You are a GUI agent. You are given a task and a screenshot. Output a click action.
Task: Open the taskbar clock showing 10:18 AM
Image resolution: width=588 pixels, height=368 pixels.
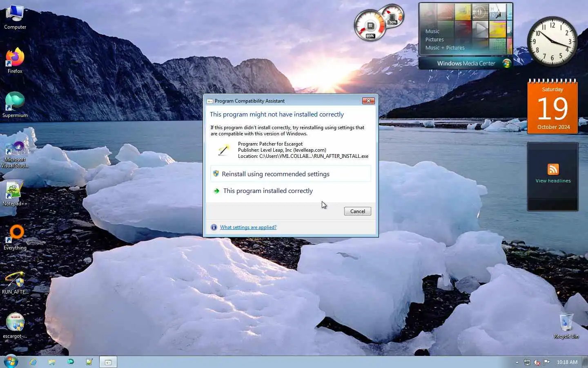click(x=567, y=362)
